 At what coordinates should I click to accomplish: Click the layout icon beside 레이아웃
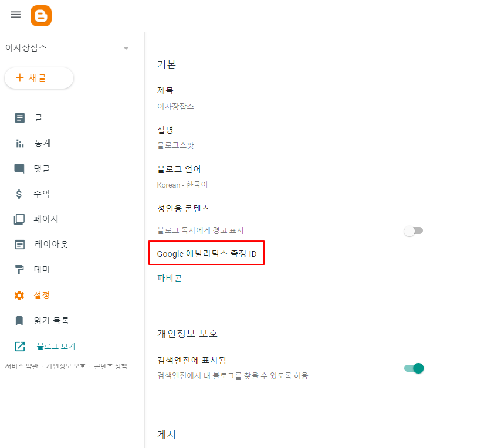coord(20,245)
